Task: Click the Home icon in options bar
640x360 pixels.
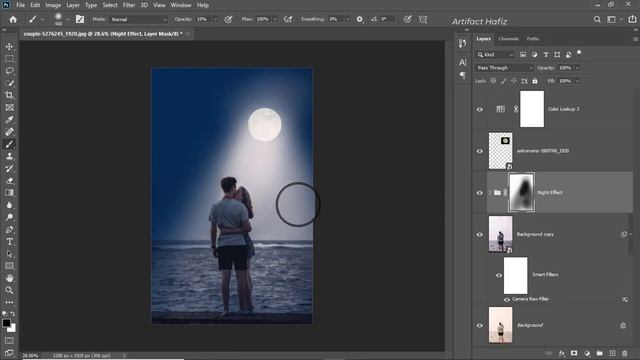Action: [13, 19]
